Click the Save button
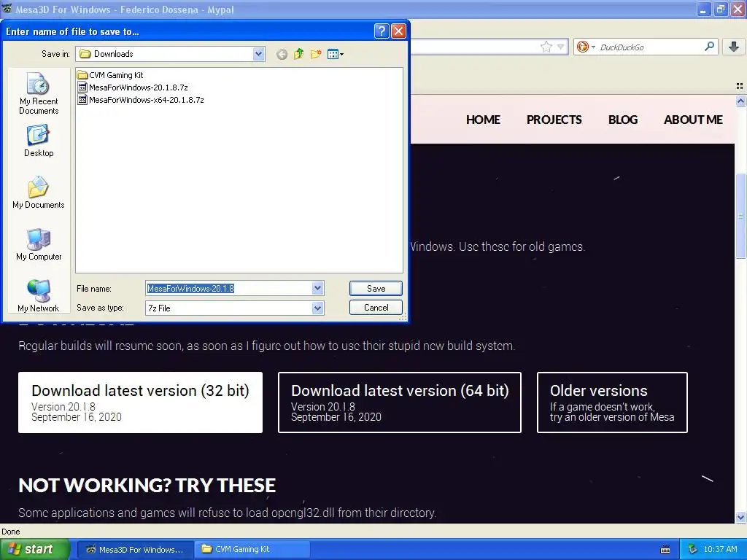Viewport: 747px width, 560px height. 376,288
